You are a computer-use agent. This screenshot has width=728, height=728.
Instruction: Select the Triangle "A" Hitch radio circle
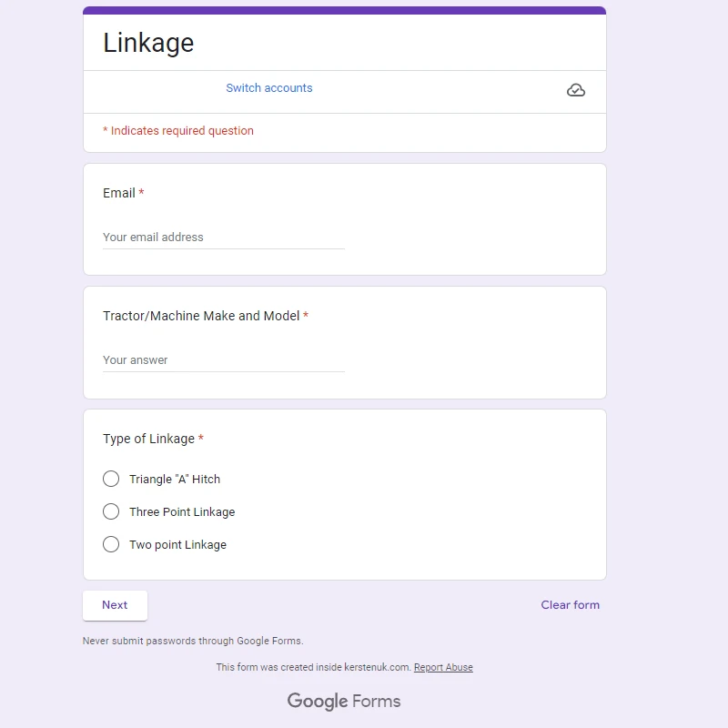tap(111, 479)
